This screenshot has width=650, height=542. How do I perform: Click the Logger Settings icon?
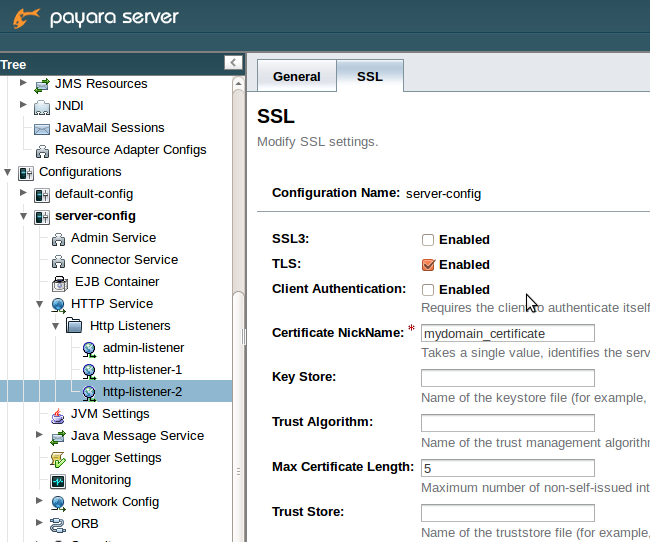[58, 459]
